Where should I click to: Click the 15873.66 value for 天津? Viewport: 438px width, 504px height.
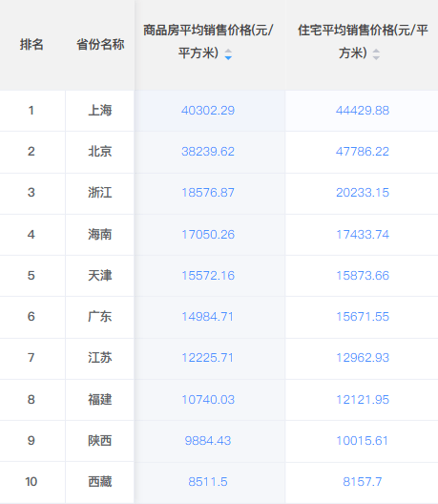363,276
